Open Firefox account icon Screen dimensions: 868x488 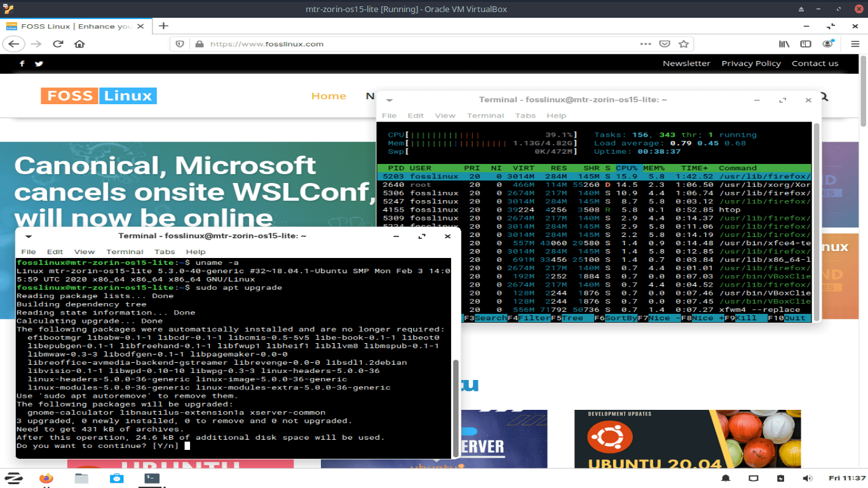(828, 44)
